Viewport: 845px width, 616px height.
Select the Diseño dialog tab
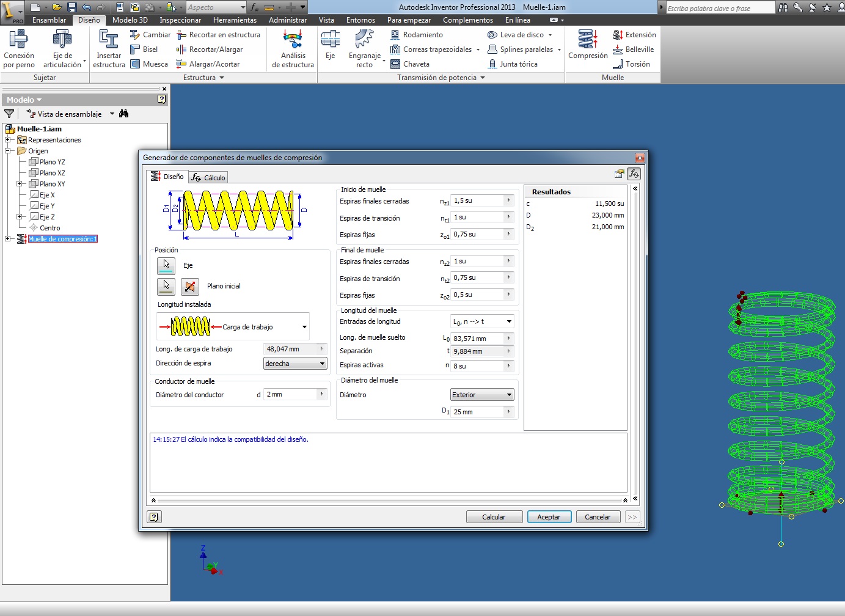click(x=167, y=176)
